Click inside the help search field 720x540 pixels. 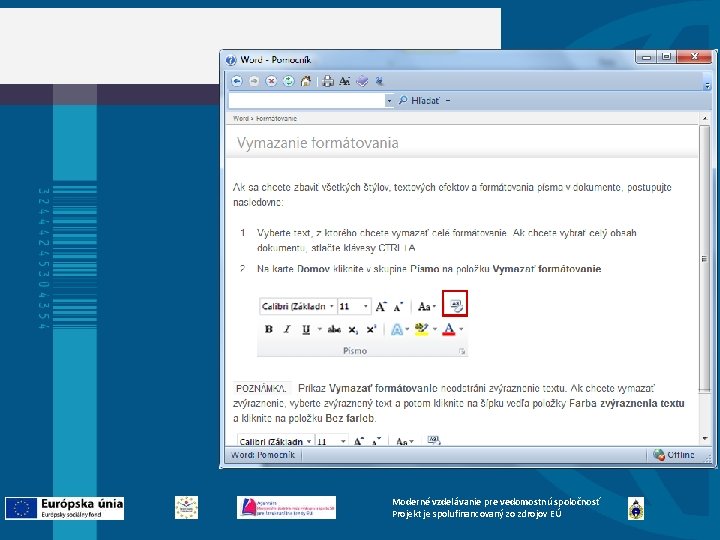(307, 101)
